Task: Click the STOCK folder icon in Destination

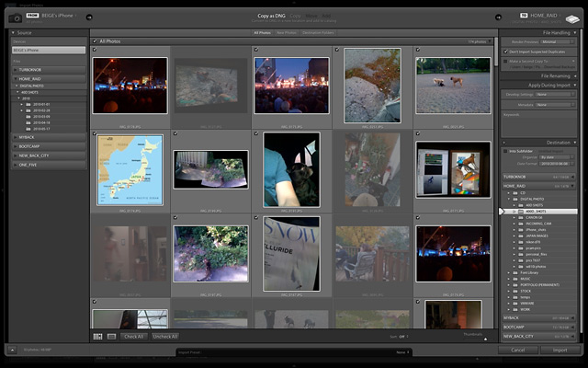Action: tap(515, 291)
